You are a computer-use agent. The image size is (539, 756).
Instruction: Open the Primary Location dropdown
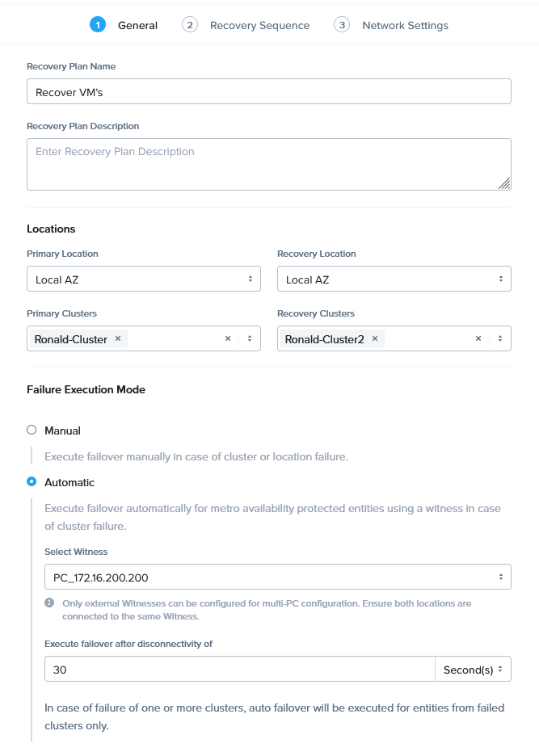pos(144,279)
